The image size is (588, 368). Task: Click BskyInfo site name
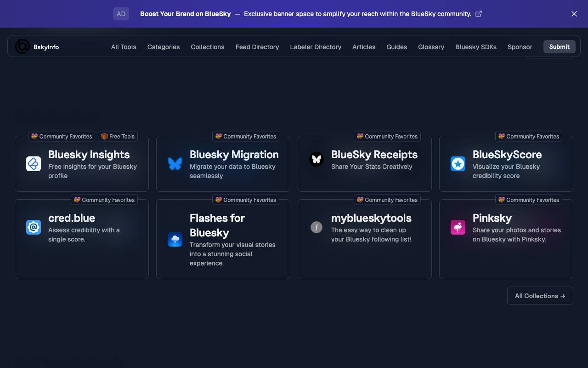[46, 47]
